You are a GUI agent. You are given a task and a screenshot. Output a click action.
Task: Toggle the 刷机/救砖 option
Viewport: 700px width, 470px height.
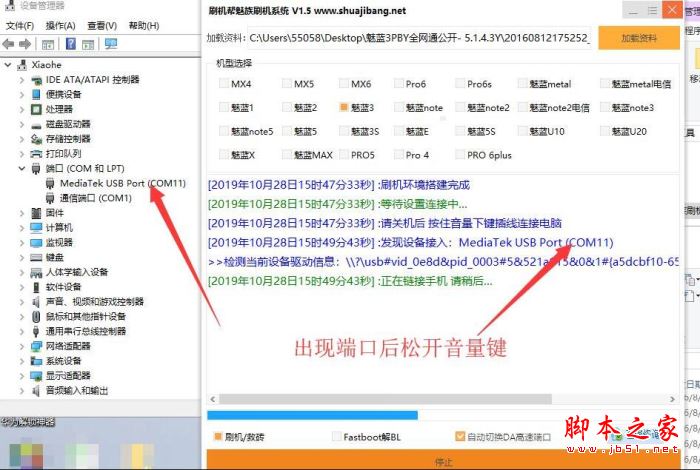pos(218,437)
